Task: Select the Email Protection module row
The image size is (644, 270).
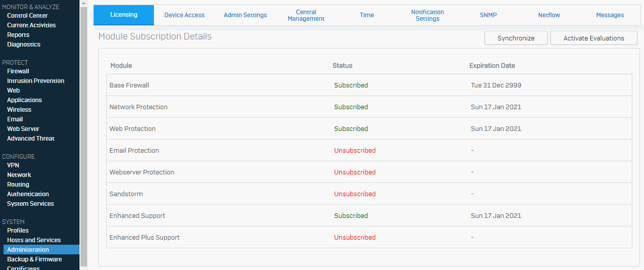Action: 369,150
